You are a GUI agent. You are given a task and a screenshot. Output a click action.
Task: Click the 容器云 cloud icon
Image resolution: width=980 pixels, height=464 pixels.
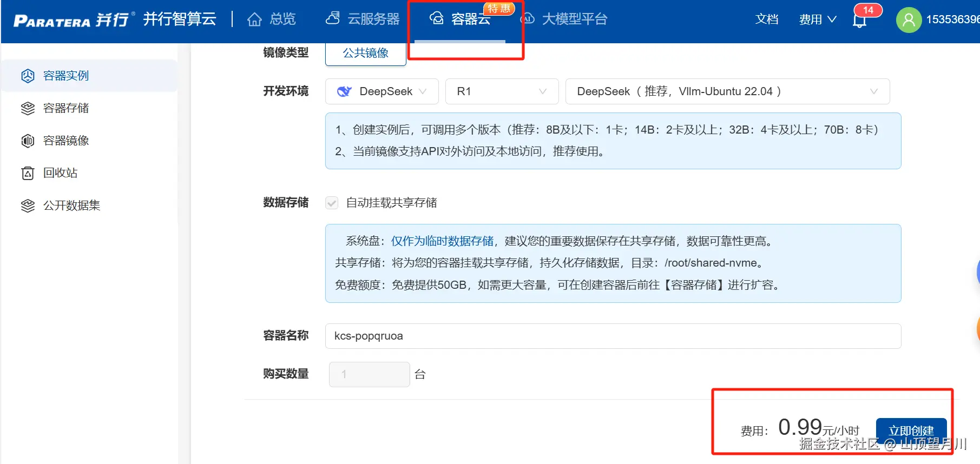[x=437, y=19]
